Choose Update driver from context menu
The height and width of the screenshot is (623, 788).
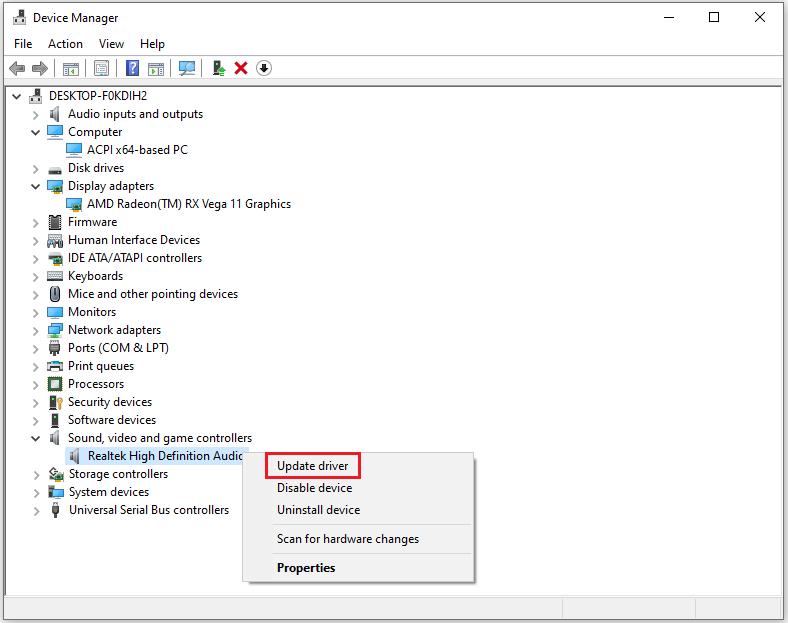312,466
